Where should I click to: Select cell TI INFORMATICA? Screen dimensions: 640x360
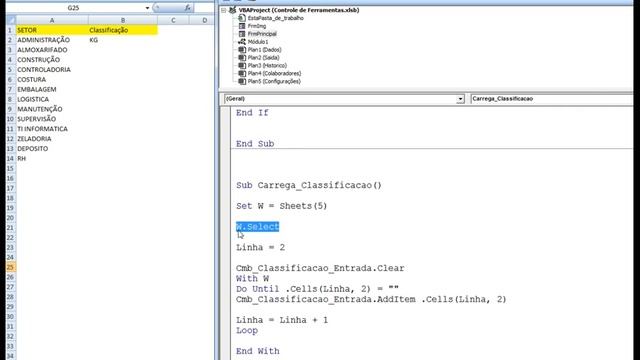click(52, 129)
